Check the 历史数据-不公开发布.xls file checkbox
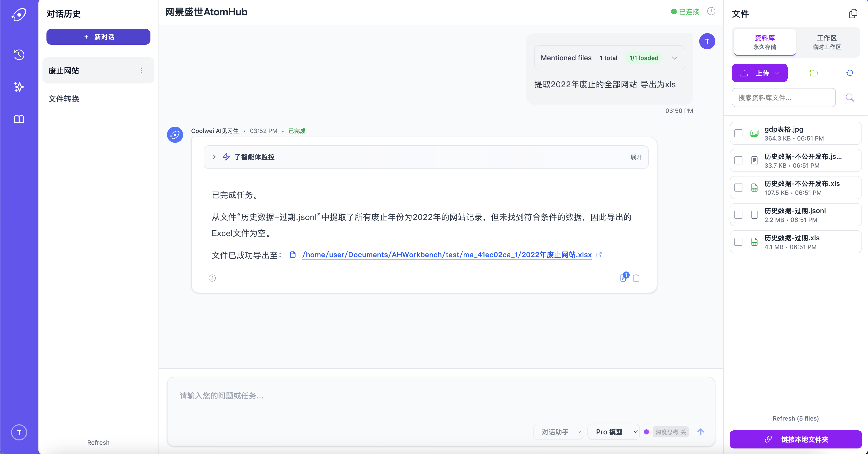The width and height of the screenshot is (868, 454). point(738,188)
